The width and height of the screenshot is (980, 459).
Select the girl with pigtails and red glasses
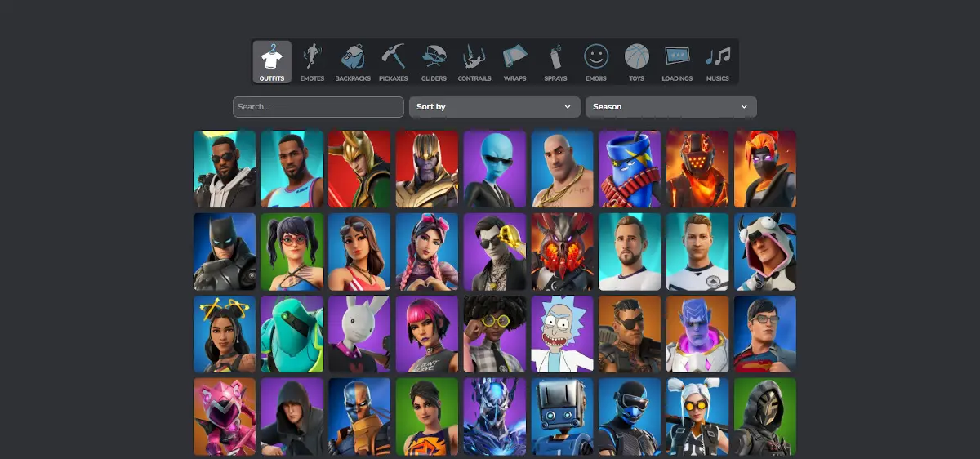(292, 252)
